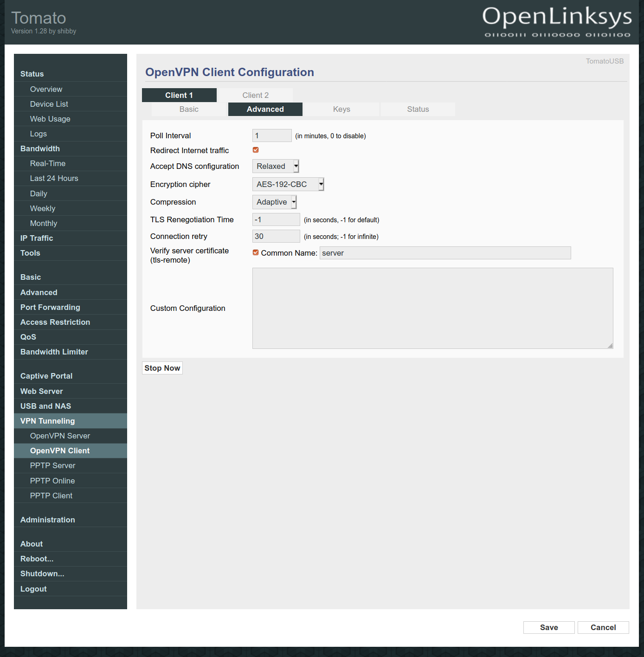Click inside the Custom Configuration text area
Screen dimensions: 644x657
pos(432,308)
